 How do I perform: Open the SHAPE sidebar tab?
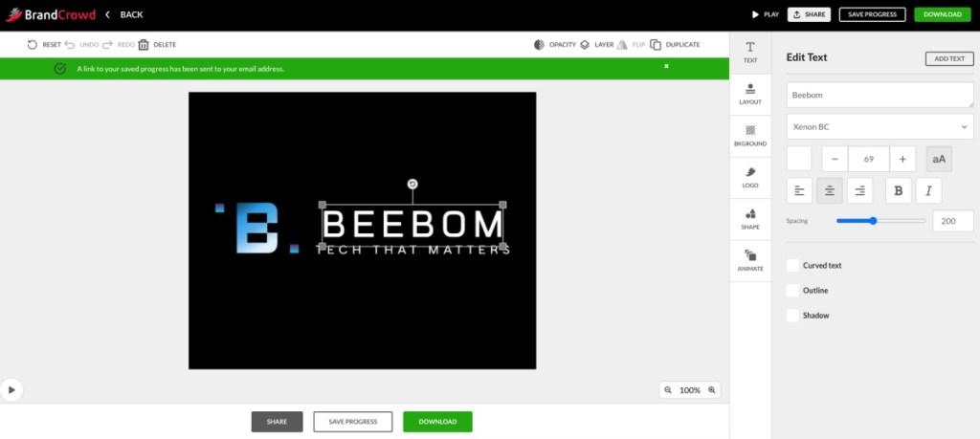click(750, 220)
